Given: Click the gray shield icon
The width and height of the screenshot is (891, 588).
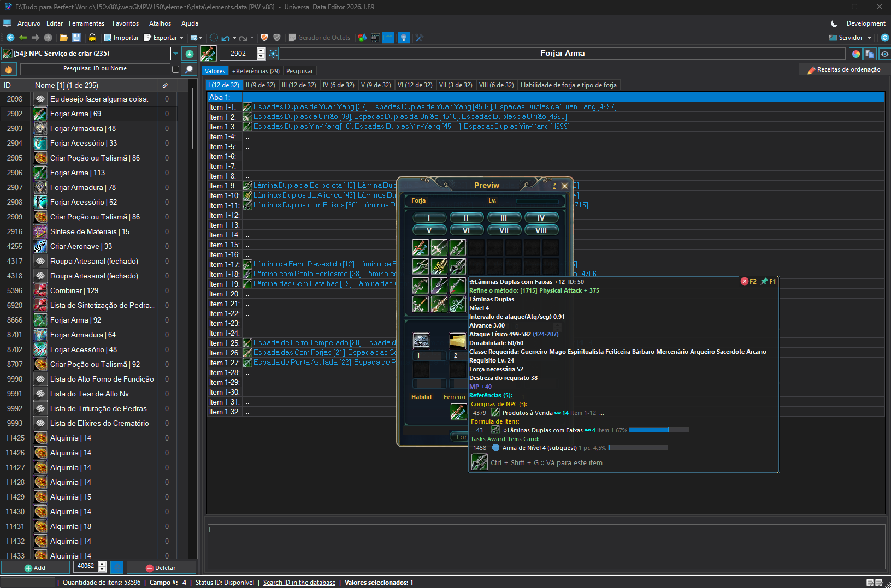Looking at the screenshot, I should [x=277, y=38].
